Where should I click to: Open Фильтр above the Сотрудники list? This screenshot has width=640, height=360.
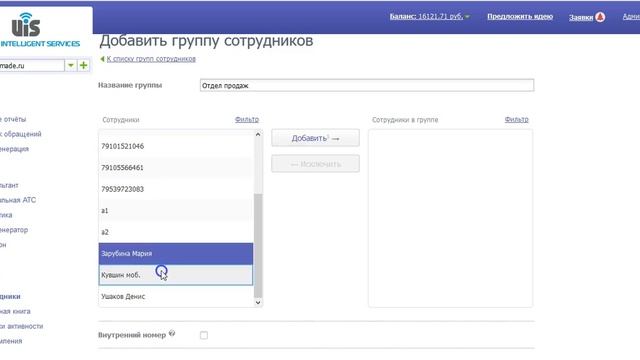pos(247,120)
